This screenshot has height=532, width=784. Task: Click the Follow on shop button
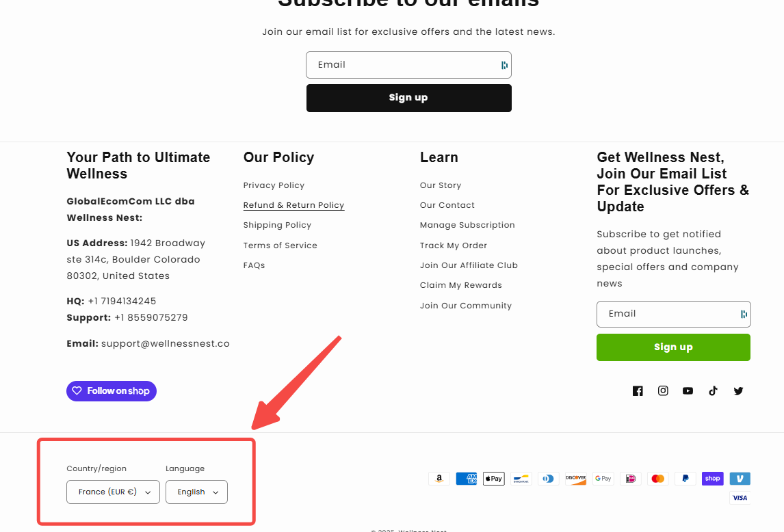(x=112, y=391)
